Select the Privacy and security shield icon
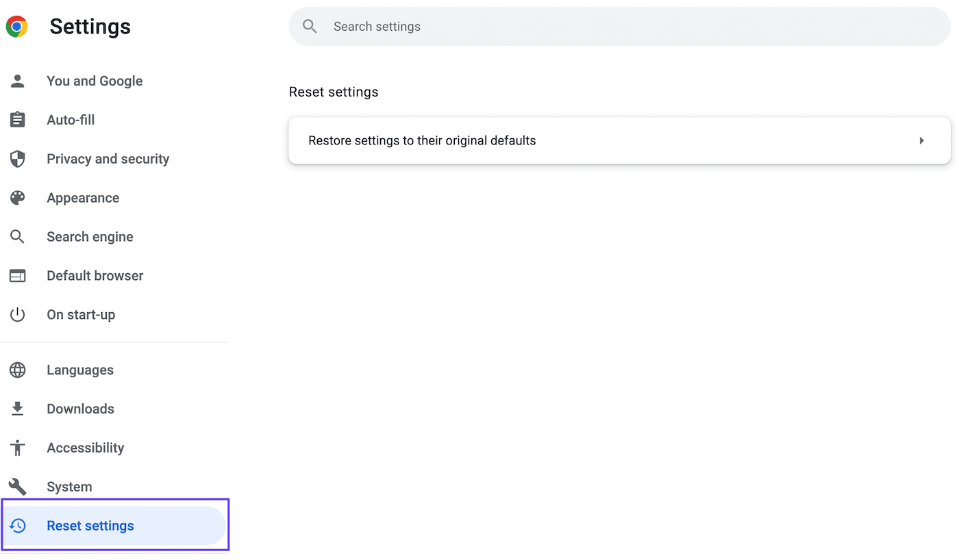The image size is (959, 560). coord(17,158)
